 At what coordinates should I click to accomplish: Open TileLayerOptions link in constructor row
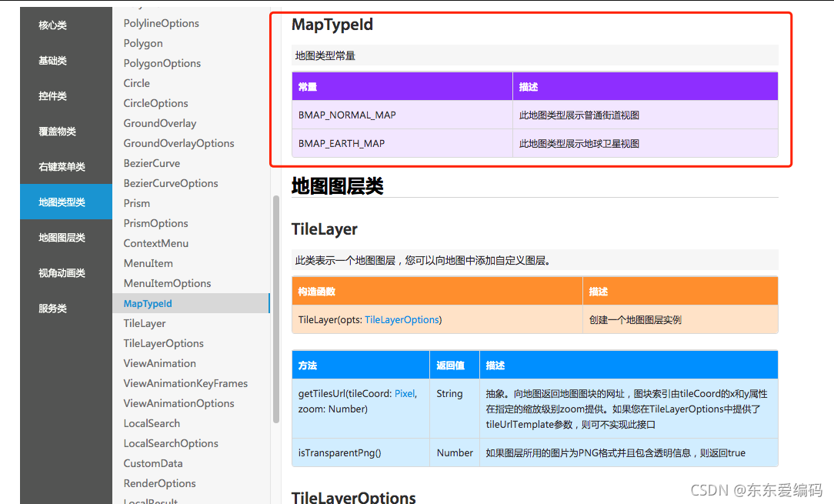[x=402, y=320]
